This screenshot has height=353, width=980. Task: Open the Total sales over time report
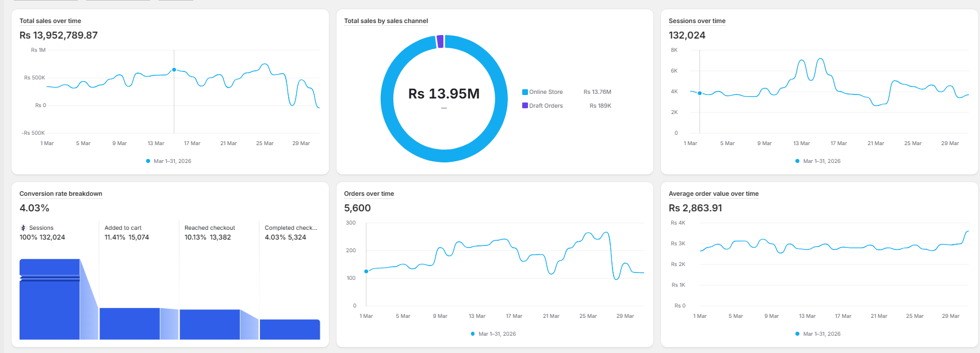pyautogui.click(x=50, y=21)
